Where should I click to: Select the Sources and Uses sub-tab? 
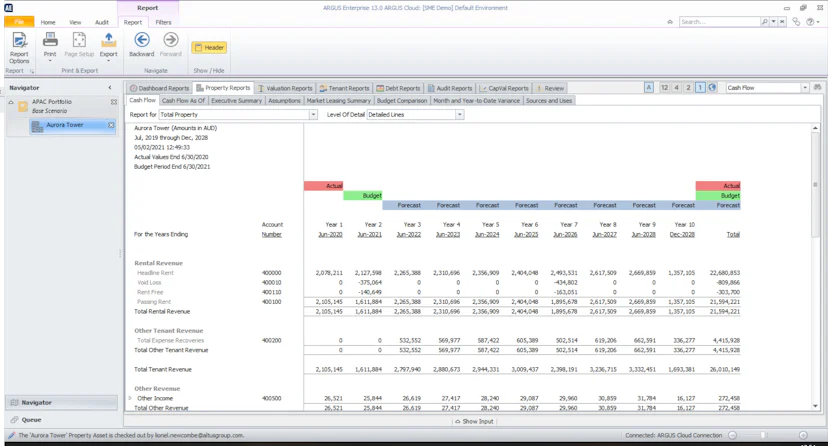549,100
